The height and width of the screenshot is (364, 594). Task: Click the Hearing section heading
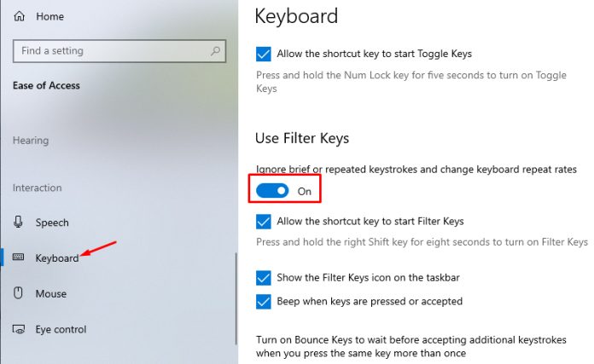pos(31,140)
